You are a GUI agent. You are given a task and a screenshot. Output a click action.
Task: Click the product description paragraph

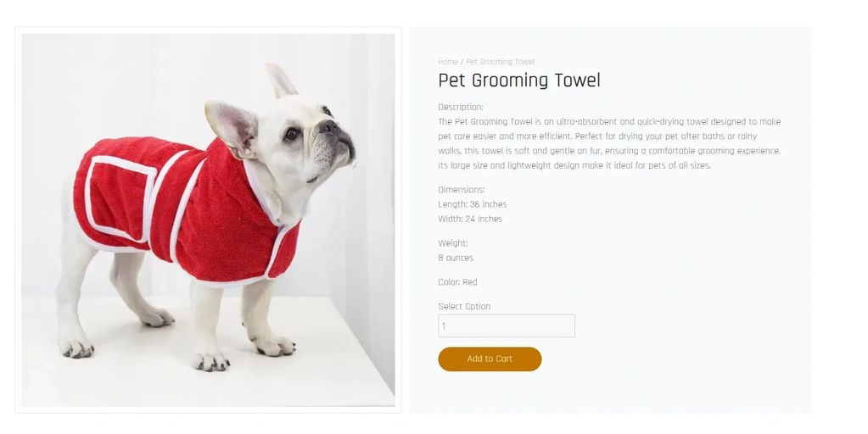tap(609, 143)
